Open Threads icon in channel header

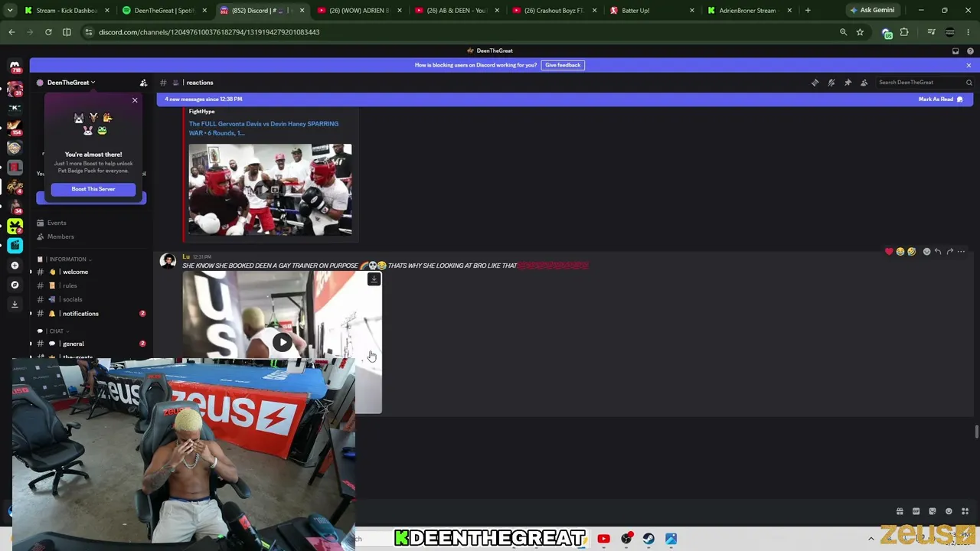815,83
